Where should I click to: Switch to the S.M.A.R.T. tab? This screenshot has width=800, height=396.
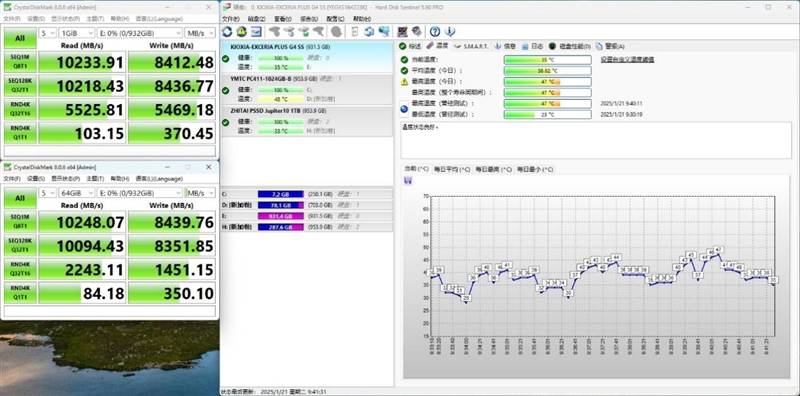(471, 46)
